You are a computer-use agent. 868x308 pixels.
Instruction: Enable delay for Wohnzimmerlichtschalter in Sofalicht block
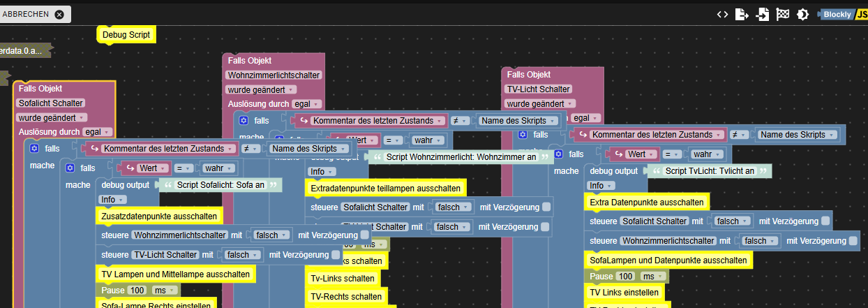tap(364, 235)
